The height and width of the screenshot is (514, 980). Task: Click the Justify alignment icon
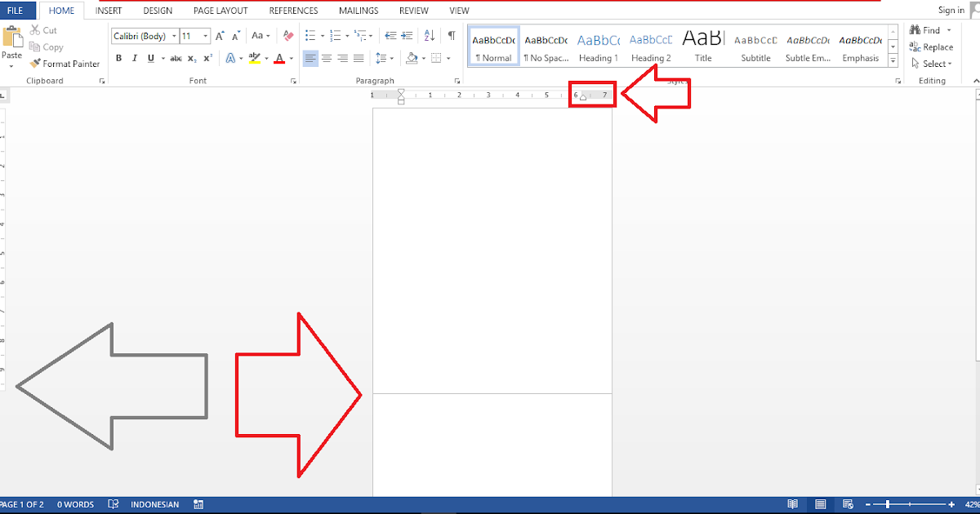359,58
